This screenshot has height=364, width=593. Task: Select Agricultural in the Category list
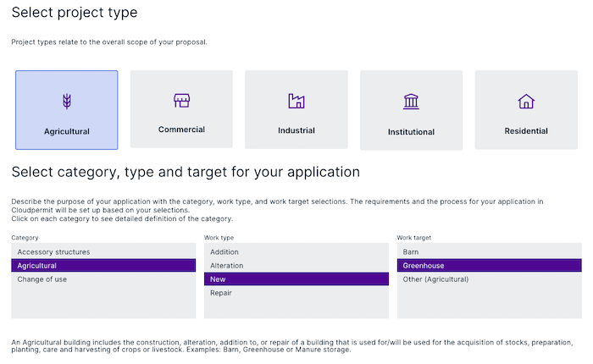point(37,266)
